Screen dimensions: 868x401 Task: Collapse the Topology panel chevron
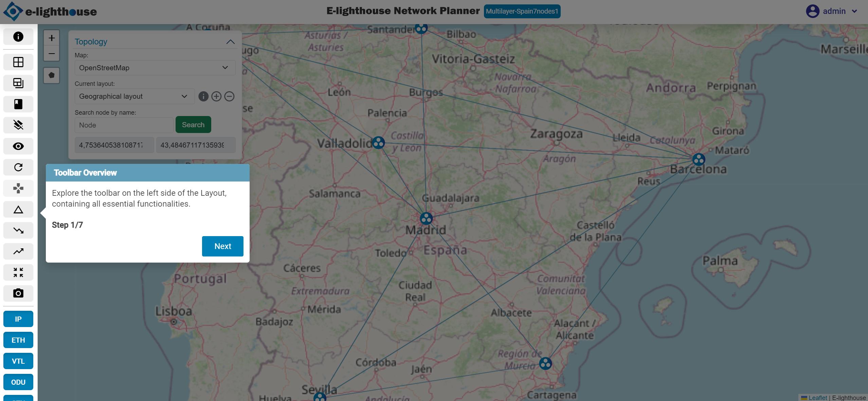(230, 42)
